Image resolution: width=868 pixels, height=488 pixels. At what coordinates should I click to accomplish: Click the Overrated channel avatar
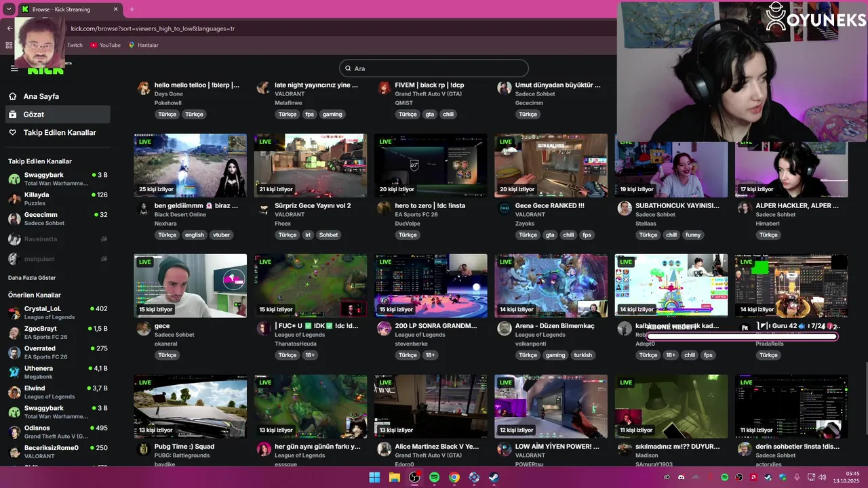pos(14,352)
